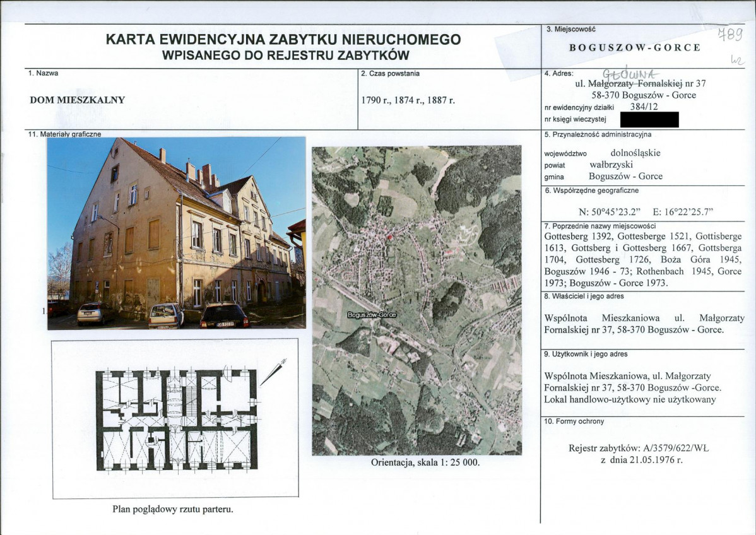
Task: Click the label '9. Użytkownik i jego adres'
Action: (x=586, y=354)
